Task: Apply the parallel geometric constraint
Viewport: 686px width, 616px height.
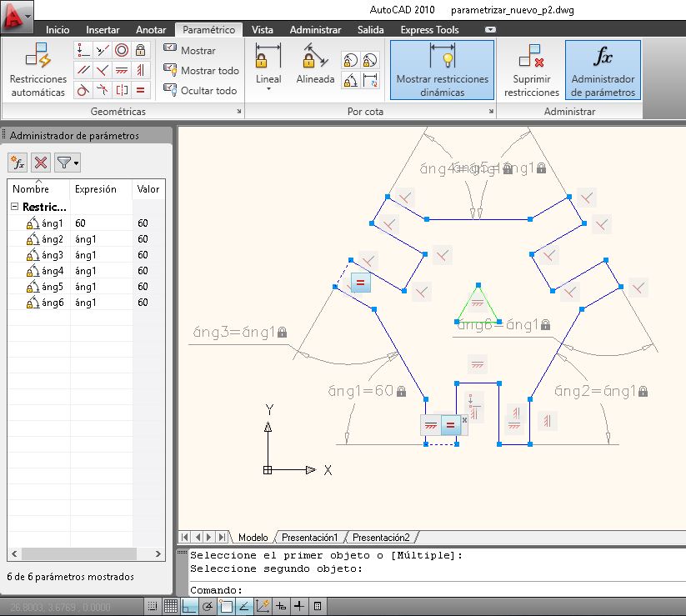Action: (83, 70)
